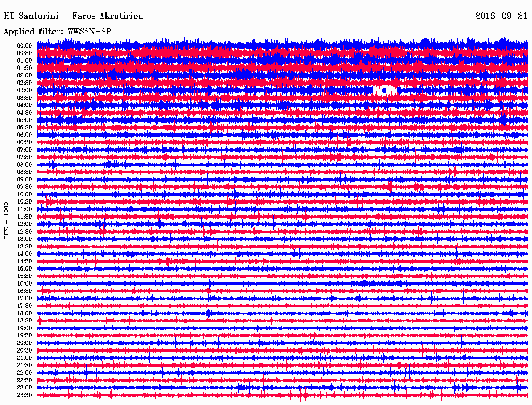Select the 00:30 time label
532x405 pixels.
coord(24,53)
